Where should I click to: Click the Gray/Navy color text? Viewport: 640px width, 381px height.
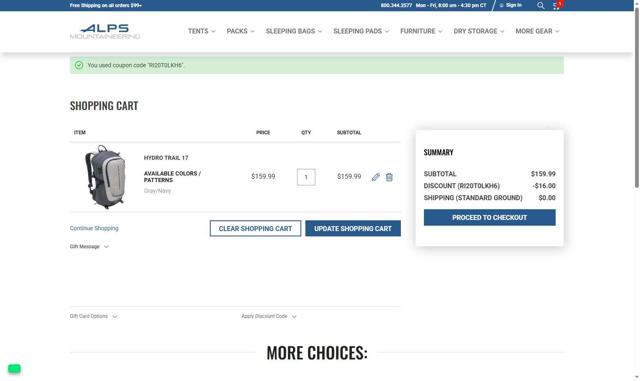click(x=157, y=191)
